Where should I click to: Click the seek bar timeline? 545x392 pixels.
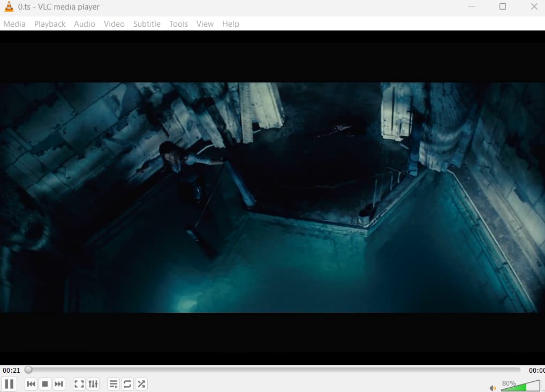click(273, 370)
